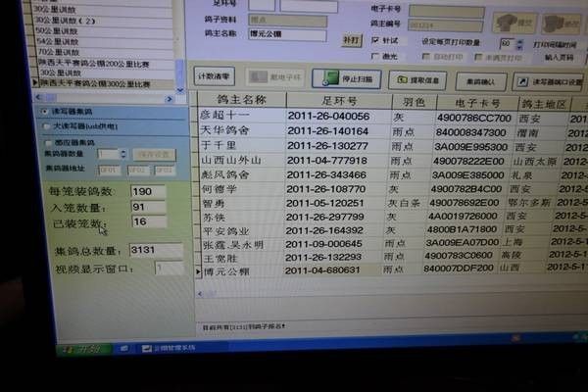Image resolution: width=588 pixels, height=392 pixels.
Task: Click the Windows Start button on taskbar
Action: click(84, 349)
